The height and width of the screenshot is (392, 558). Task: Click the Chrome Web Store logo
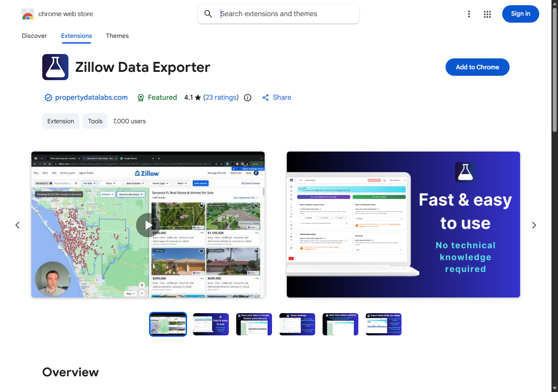pos(28,14)
